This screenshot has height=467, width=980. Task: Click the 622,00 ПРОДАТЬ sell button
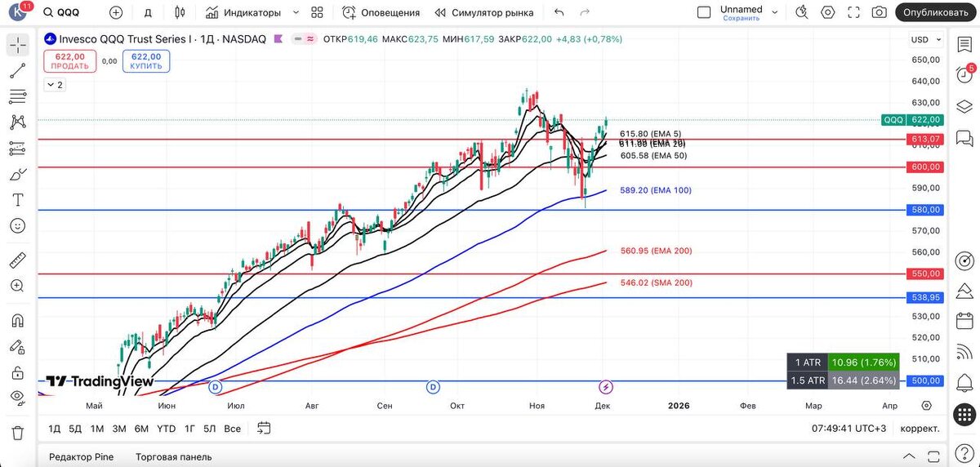click(70, 61)
